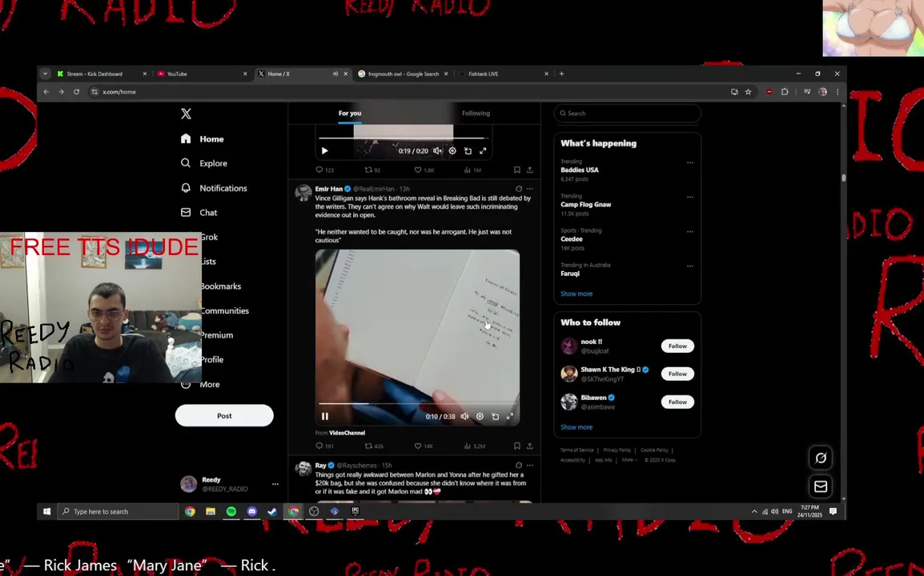Open options for Ceedee trend
The height and width of the screenshot is (576, 924).
[689, 231]
